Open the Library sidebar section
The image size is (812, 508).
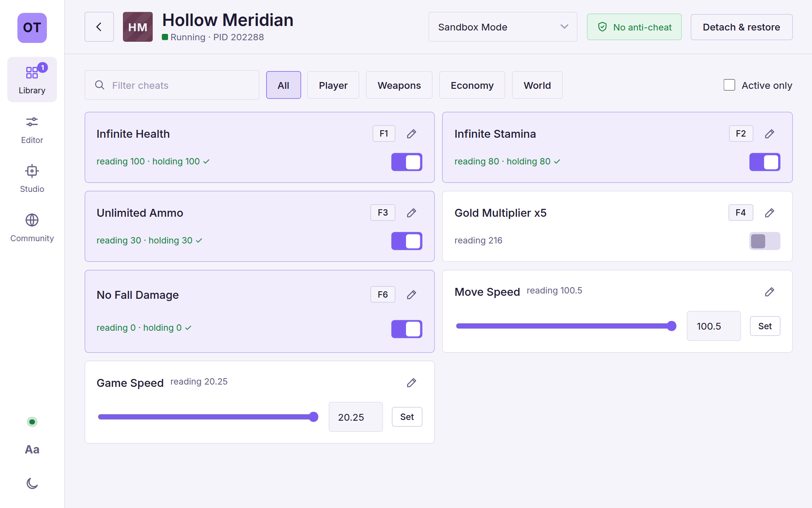point(32,79)
